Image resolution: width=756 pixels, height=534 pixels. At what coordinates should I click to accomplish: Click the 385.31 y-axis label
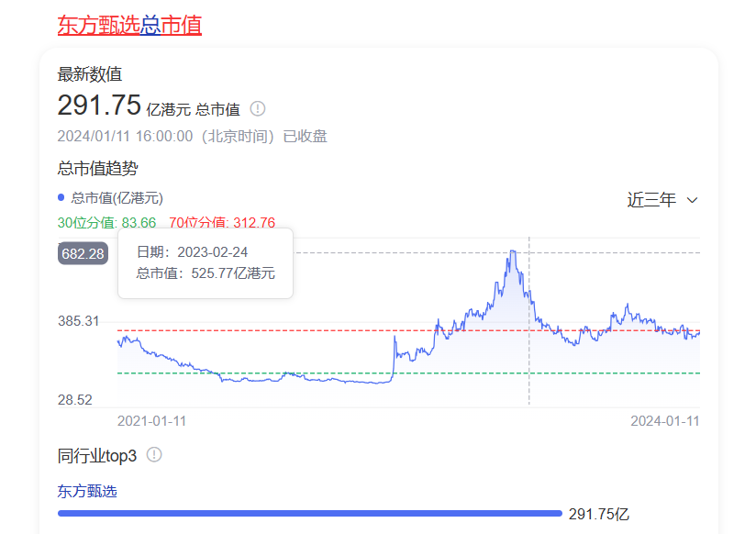(81, 322)
